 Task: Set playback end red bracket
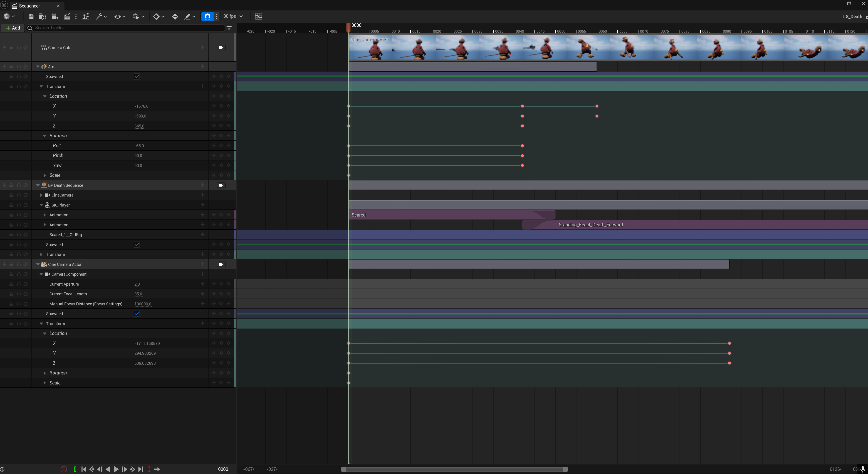click(149, 469)
